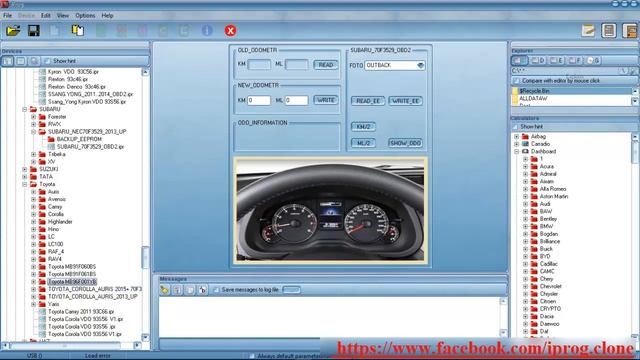Click second icon in Messages toolbar
The width and height of the screenshot is (640, 360).
[x=177, y=290]
